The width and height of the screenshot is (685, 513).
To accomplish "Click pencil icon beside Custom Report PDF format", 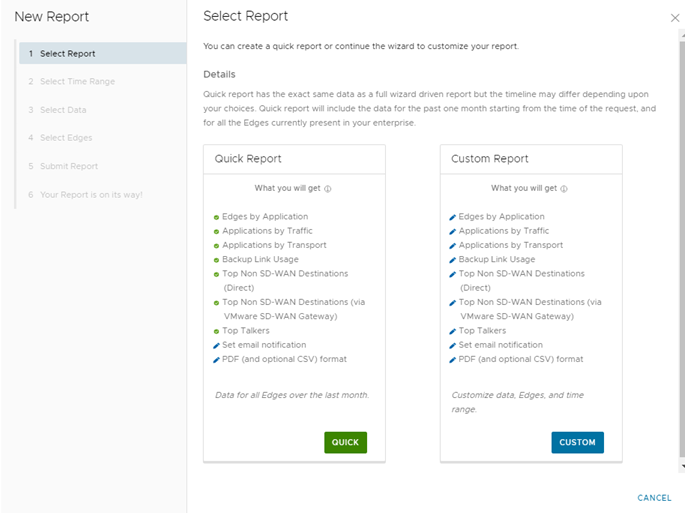I will pos(453,359).
